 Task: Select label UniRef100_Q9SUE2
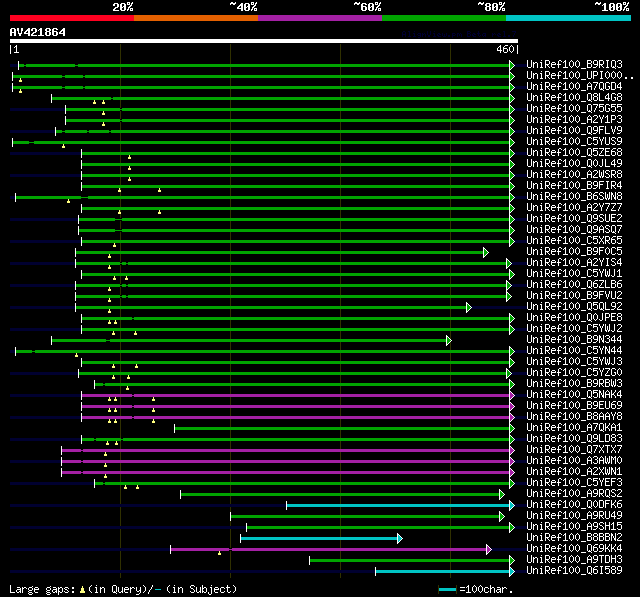[x=574, y=218]
